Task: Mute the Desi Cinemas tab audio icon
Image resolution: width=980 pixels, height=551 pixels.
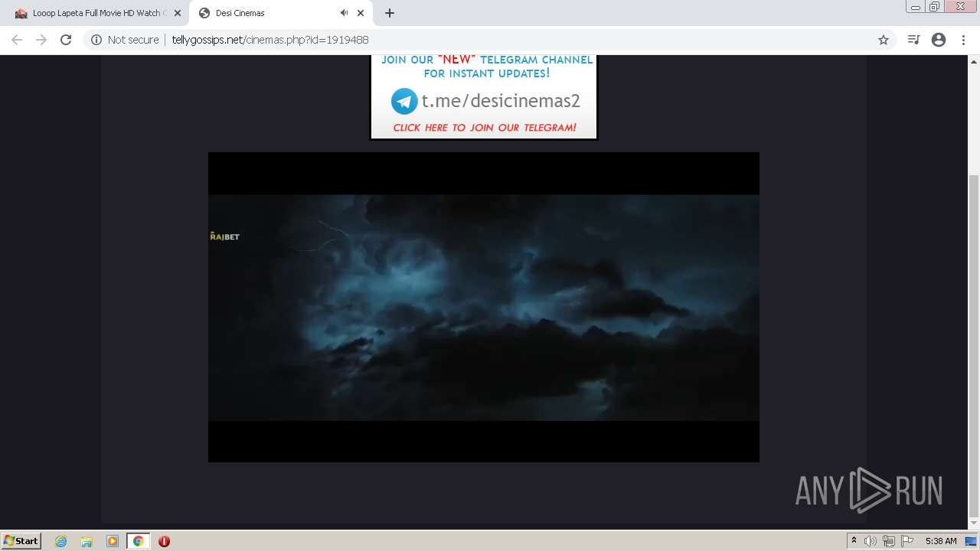Action: click(x=344, y=13)
